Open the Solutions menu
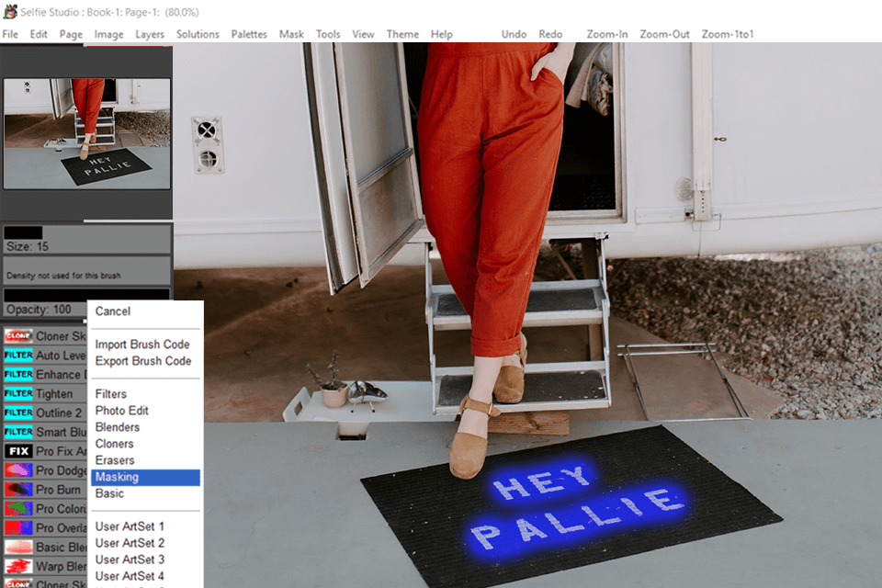This screenshot has height=588, width=882. pos(198,34)
